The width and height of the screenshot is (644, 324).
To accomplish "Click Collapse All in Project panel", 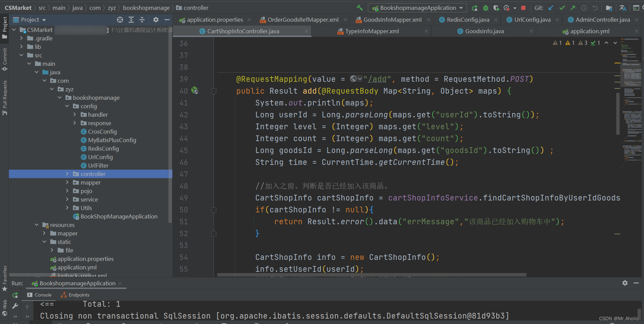I will point(142,20).
